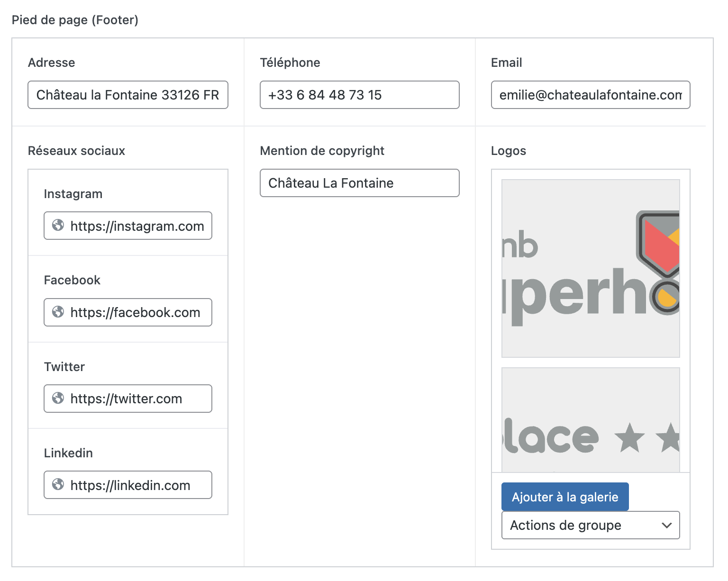Click the Pied de page (Footer) heading
Screen dimensions: 728x581
coord(75,20)
